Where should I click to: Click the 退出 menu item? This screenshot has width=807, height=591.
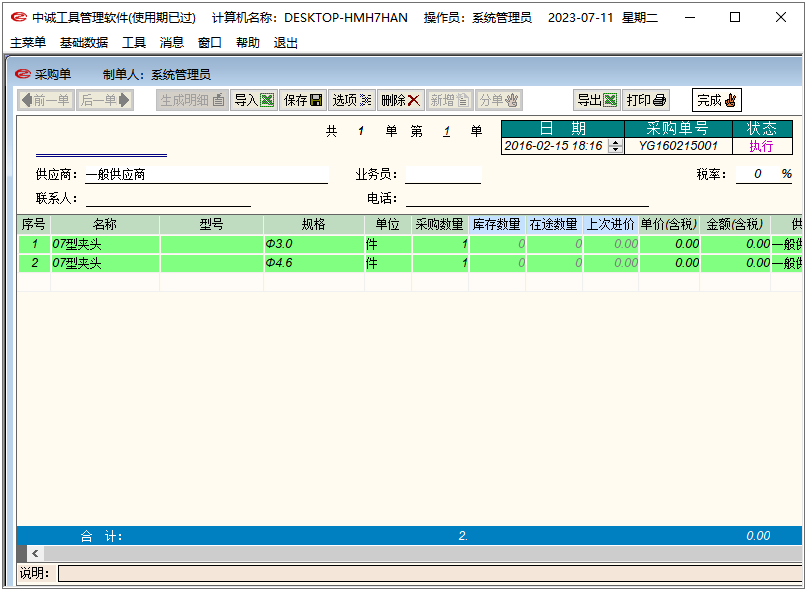tap(286, 43)
